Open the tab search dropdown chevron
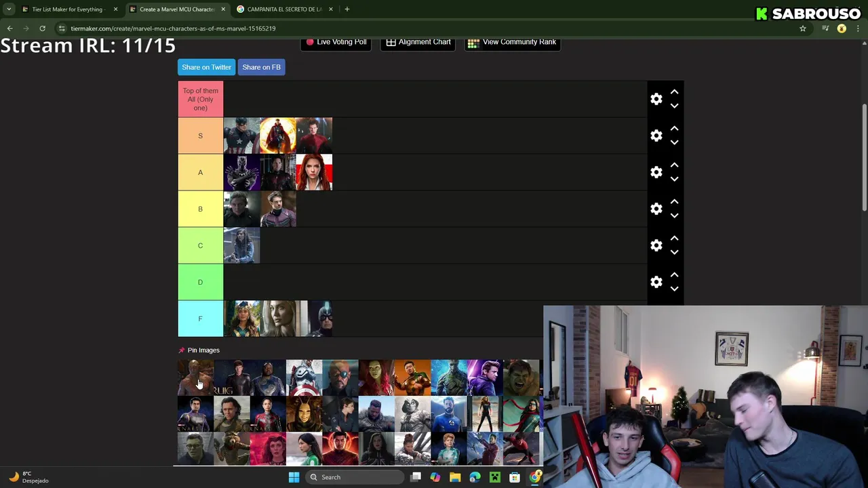 [x=9, y=9]
